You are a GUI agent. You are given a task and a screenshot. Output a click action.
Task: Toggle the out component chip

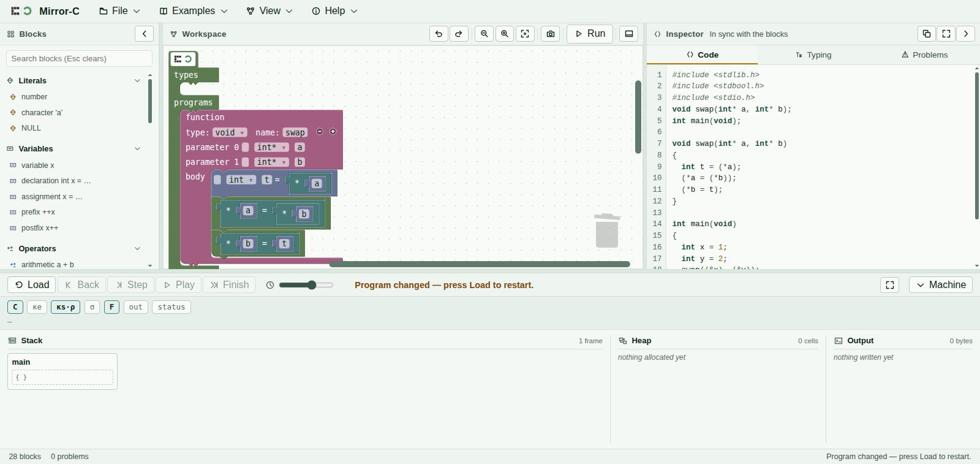point(136,307)
